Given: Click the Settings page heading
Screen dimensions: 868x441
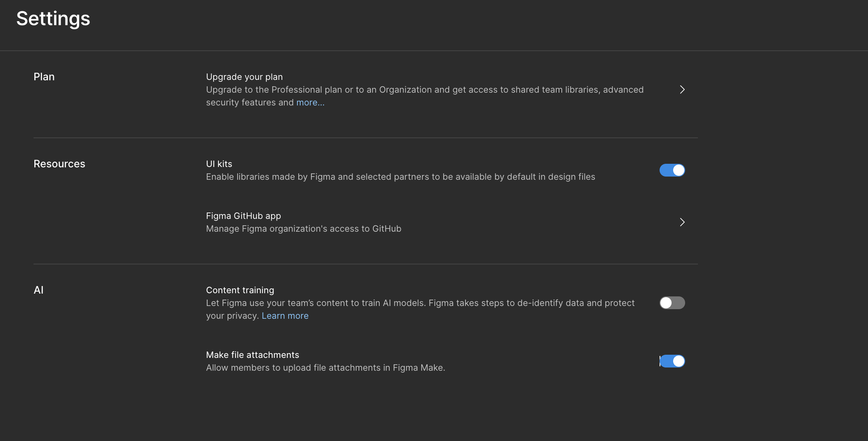Looking at the screenshot, I should pos(53,19).
